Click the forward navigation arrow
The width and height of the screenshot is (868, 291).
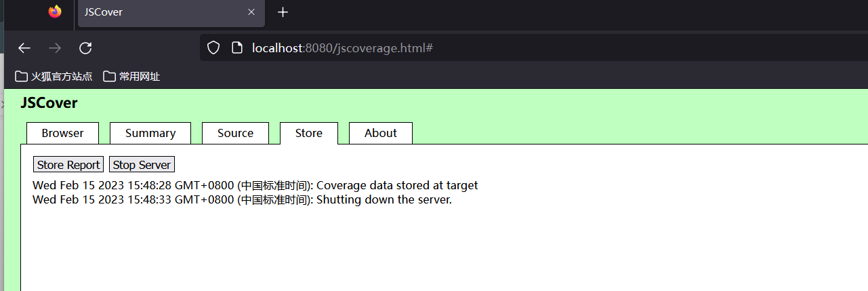point(55,48)
